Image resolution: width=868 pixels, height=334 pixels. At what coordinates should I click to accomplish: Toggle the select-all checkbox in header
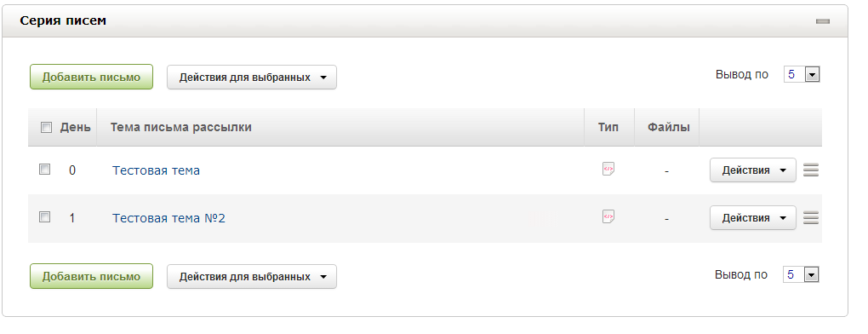coord(47,128)
